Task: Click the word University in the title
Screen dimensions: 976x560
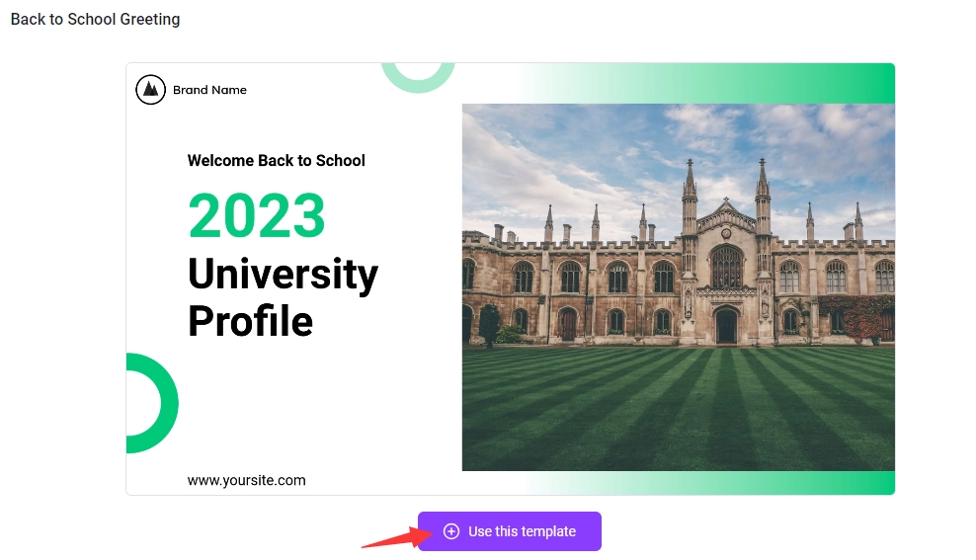Action: coord(283,274)
